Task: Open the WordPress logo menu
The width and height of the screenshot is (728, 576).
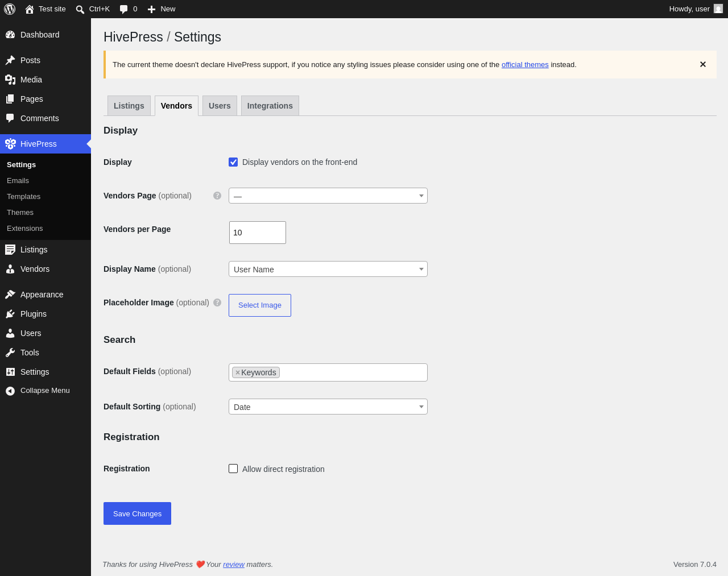Action: coord(10,9)
